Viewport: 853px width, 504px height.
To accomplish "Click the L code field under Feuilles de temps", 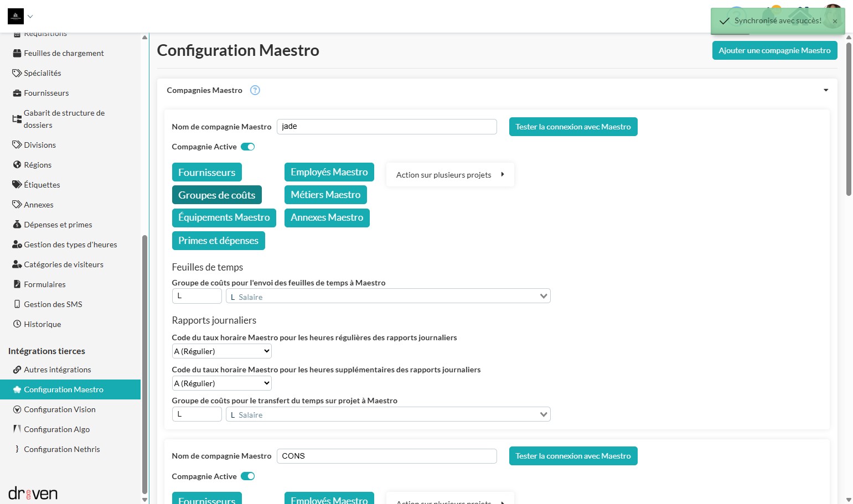I will tap(197, 296).
